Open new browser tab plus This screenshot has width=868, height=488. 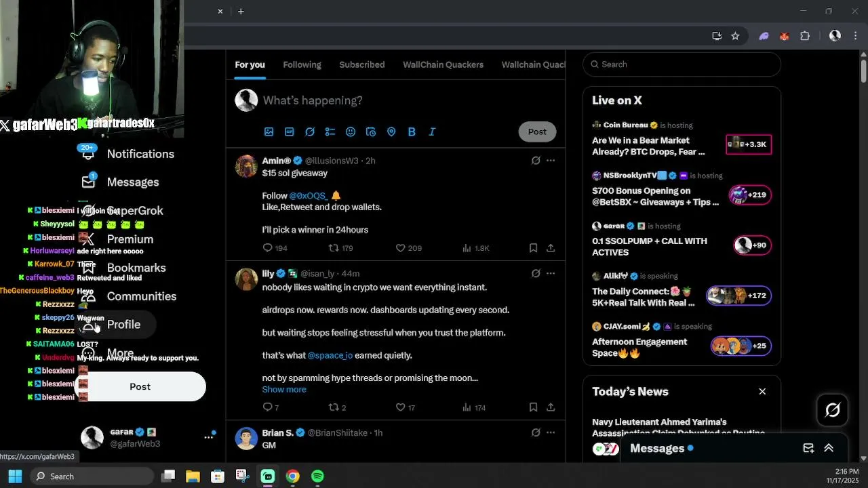241,12
